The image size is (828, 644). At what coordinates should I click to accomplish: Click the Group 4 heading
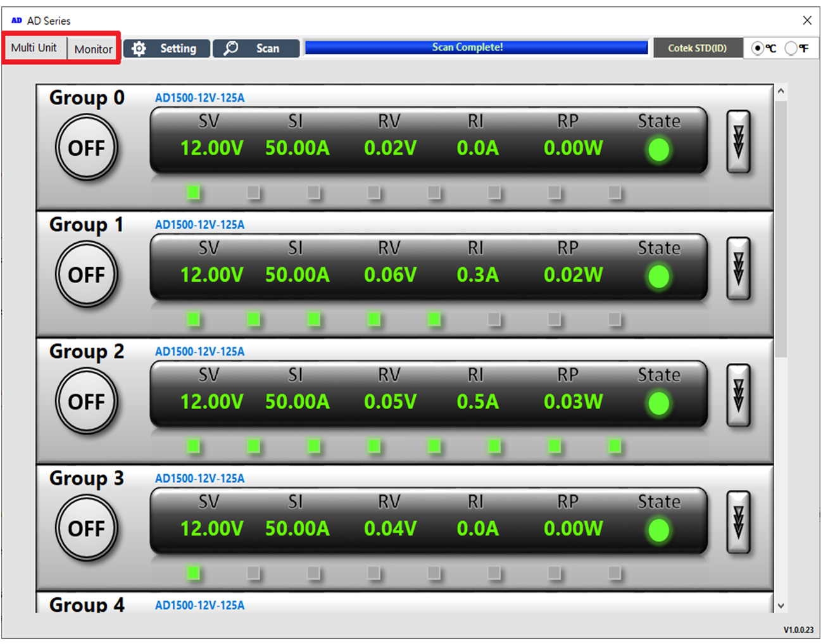pos(87,605)
